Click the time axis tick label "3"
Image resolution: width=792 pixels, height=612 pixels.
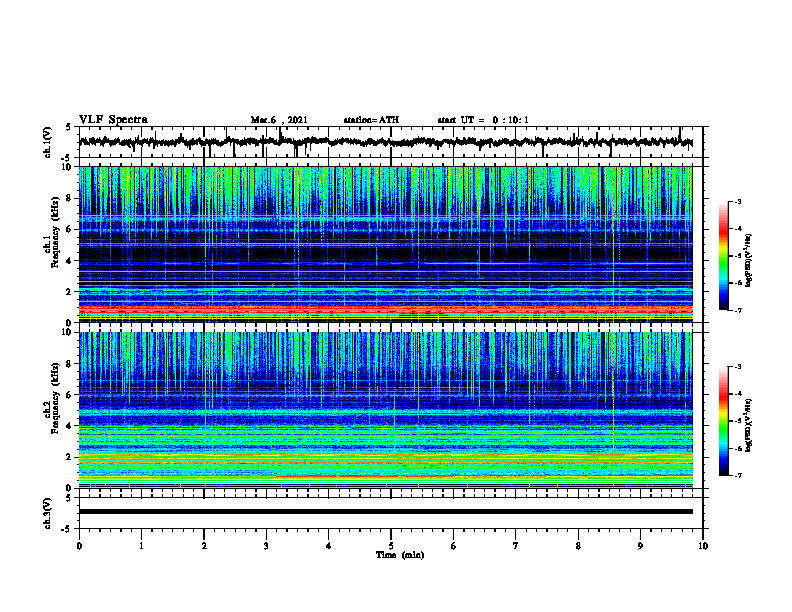266,546
